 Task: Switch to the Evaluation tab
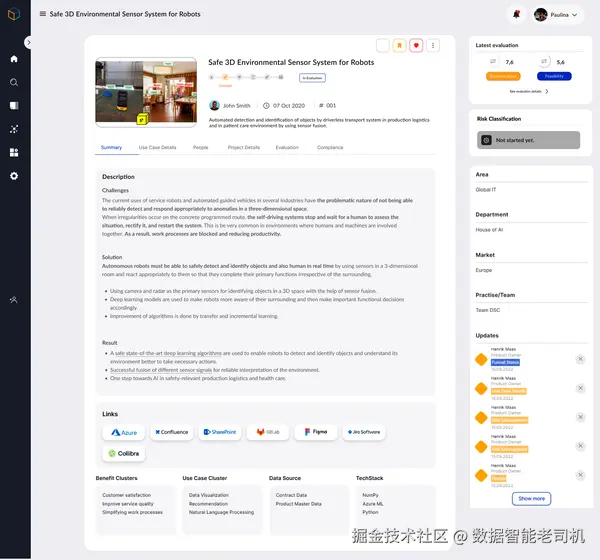click(287, 147)
